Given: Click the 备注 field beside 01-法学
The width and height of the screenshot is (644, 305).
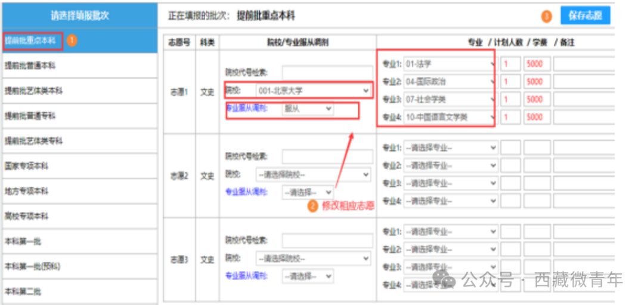Looking at the screenshot, I should (x=584, y=64).
